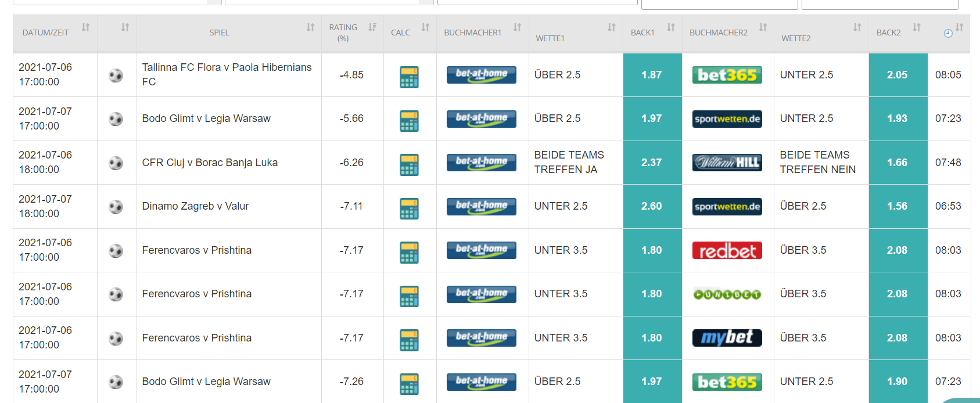
Task: Click the bet365 logo in Tallinna row
Action: [727, 75]
